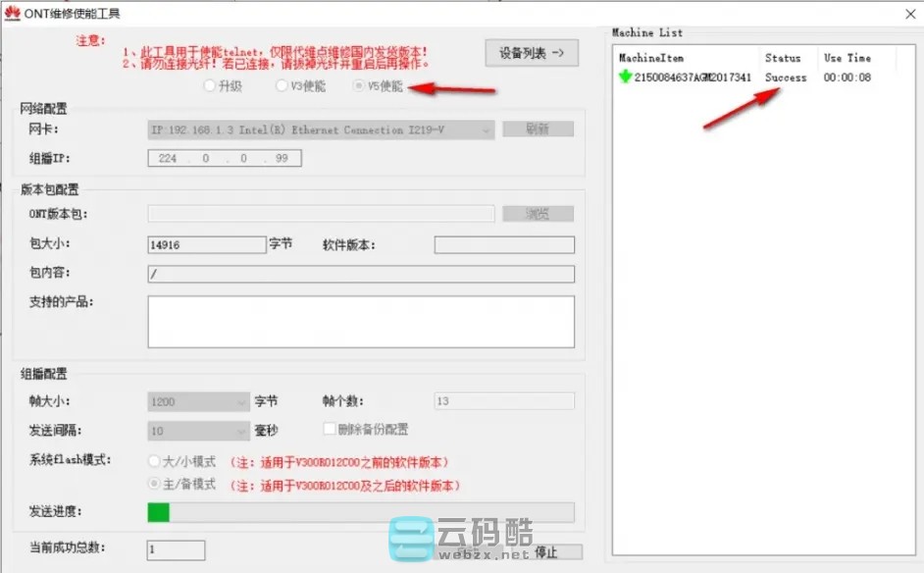
Task: Edit the 包大小 value showing 14916
Action: (x=205, y=243)
